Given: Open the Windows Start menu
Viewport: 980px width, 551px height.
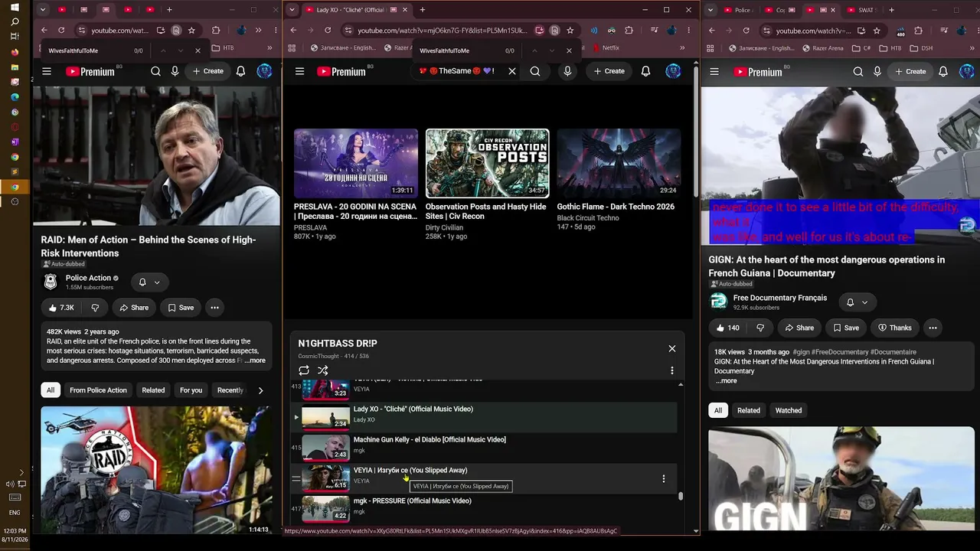Looking at the screenshot, I should click(15, 7).
